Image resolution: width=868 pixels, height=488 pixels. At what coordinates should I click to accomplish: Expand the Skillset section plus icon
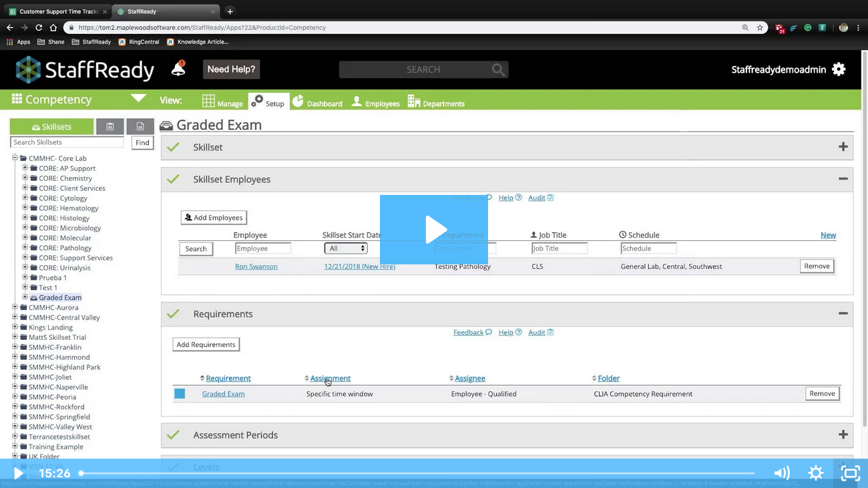(843, 147)
